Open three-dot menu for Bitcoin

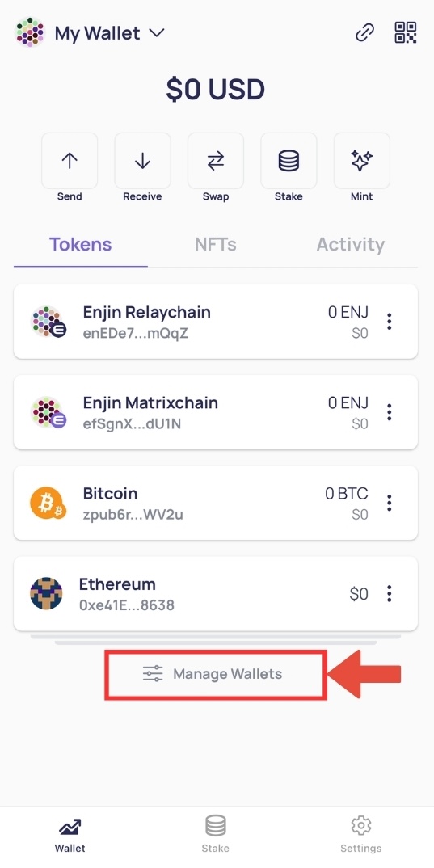(x=390, y=503)
